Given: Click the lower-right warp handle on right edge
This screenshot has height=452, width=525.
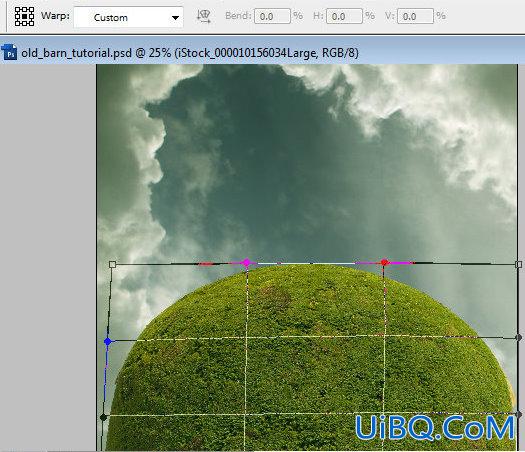Looking at the screenshot, I should (x=519, y=414).
